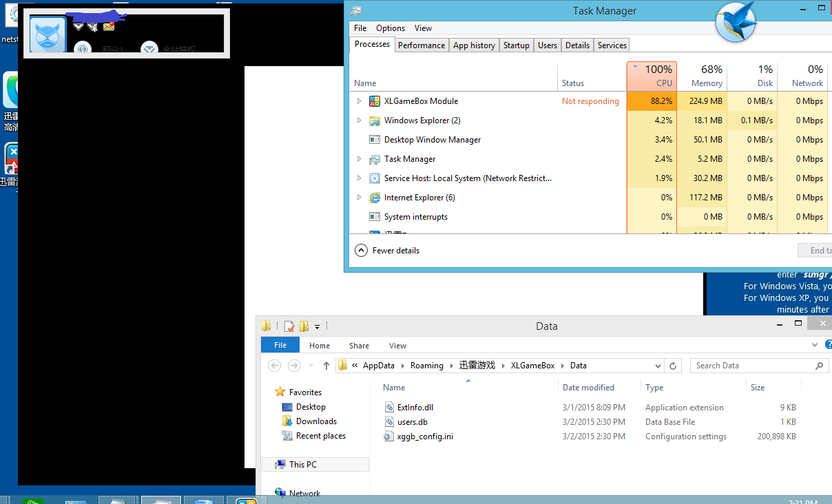
Task: Click Favorites star in navigation pane
Action: click(280, 392)
